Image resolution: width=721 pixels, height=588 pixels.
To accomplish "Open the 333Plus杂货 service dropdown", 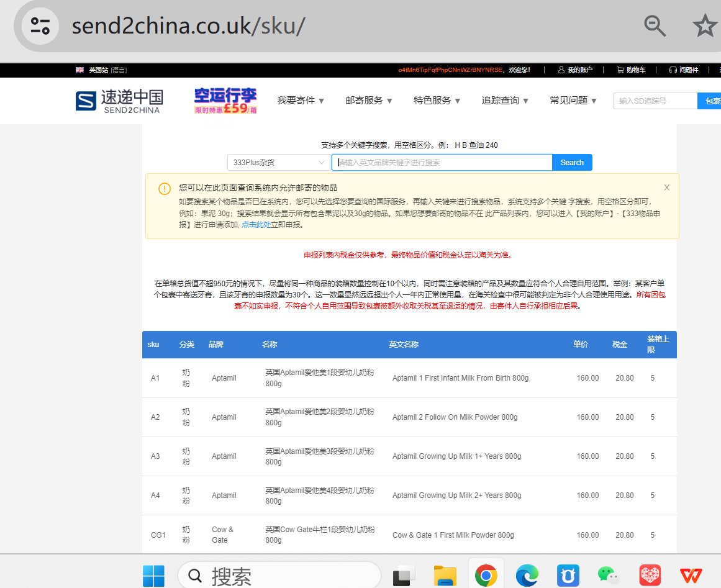I will click(279, 162).
